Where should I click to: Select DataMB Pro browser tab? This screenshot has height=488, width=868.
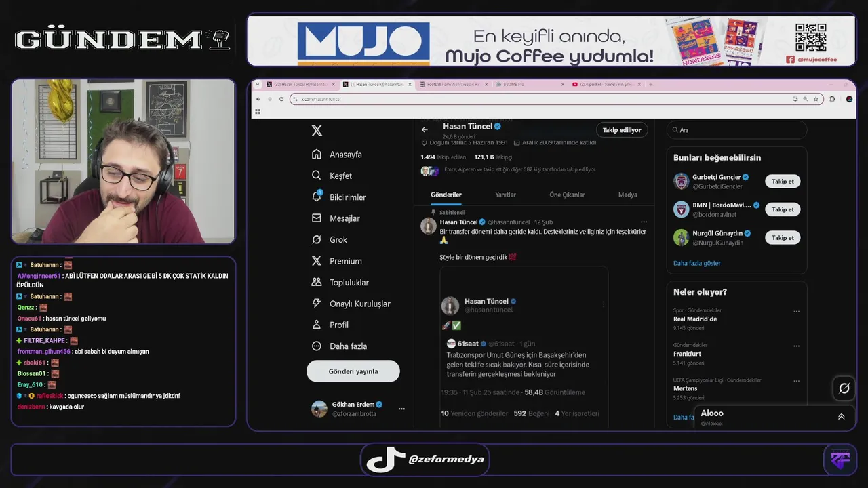529,85
